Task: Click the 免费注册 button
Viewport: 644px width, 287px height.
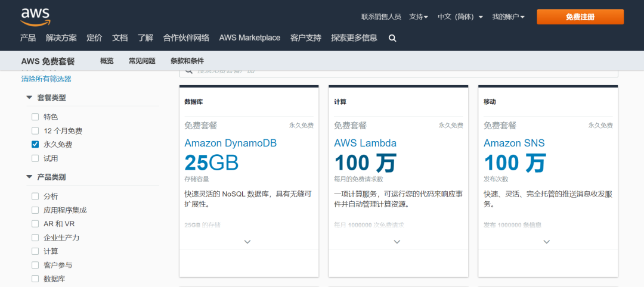Action: point(580,17)
